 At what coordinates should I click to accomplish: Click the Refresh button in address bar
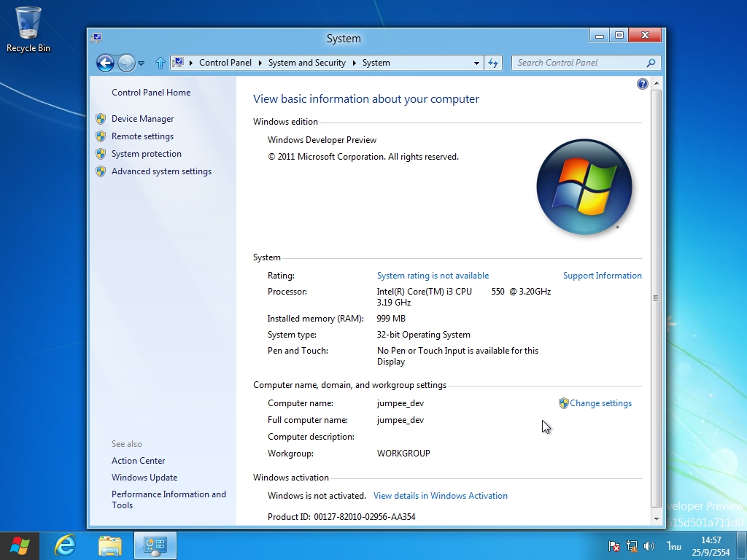coord(493,63)
